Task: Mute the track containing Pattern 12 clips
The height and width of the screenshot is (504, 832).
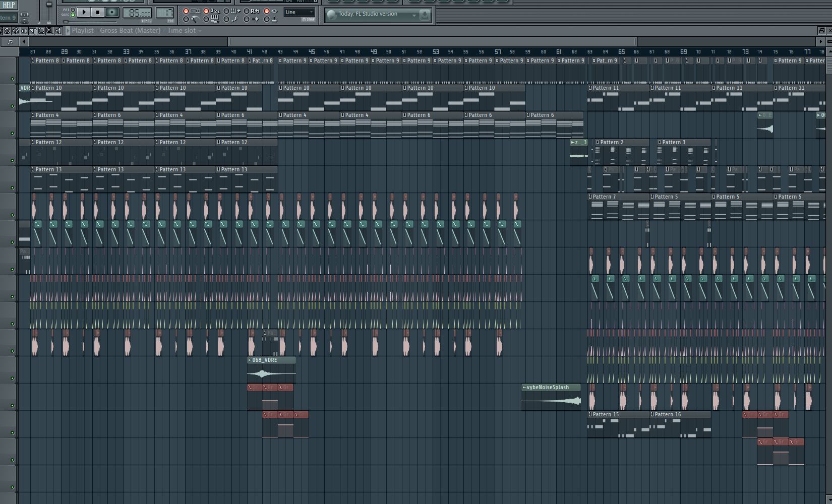Action: point(12,160)
